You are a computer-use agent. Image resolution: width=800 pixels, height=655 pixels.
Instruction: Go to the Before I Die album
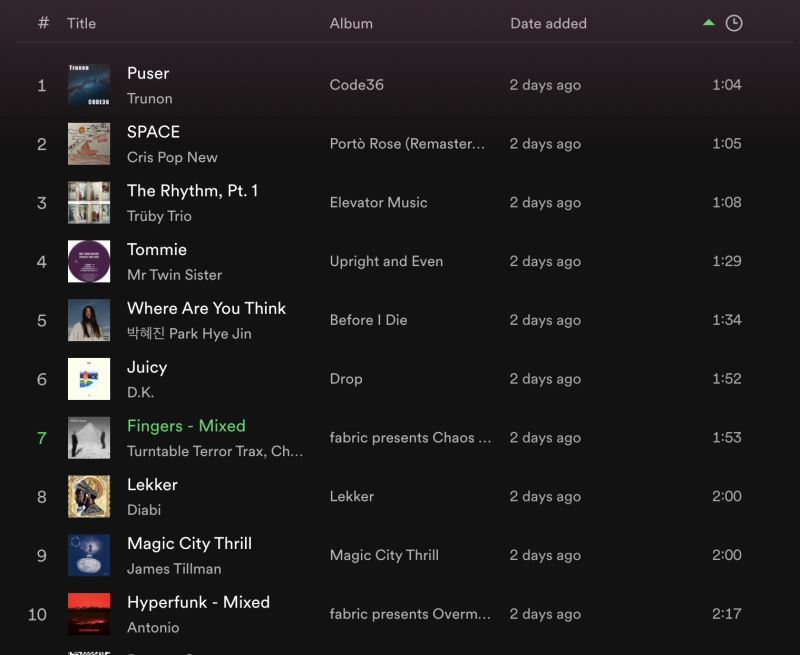[x=368, y=320]
